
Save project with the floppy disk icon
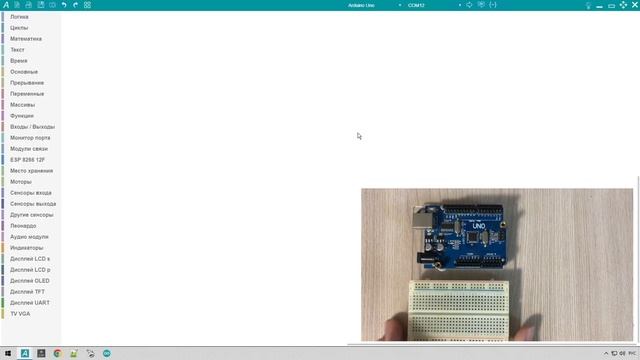(x=41, y=5)
